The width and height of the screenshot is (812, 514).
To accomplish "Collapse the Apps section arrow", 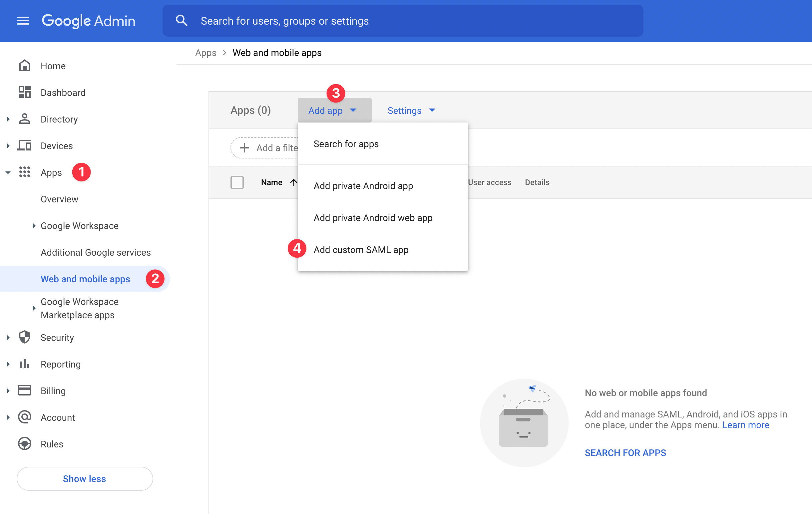I will 8,172.
